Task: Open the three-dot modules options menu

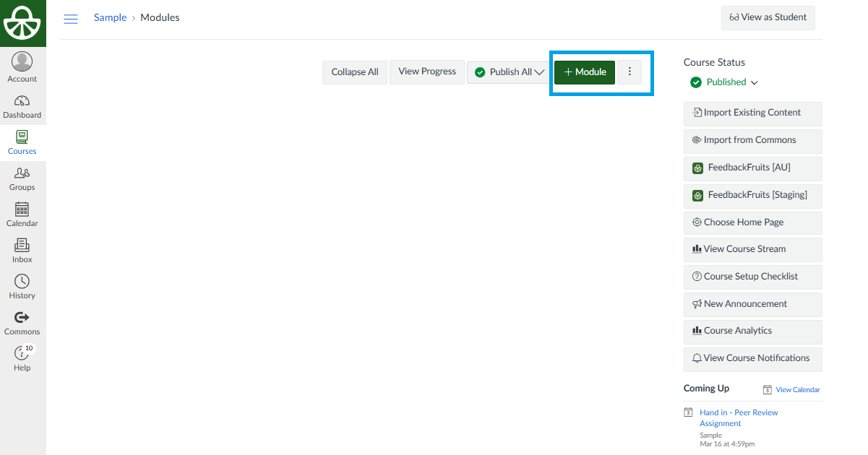Action: (629, 72)
